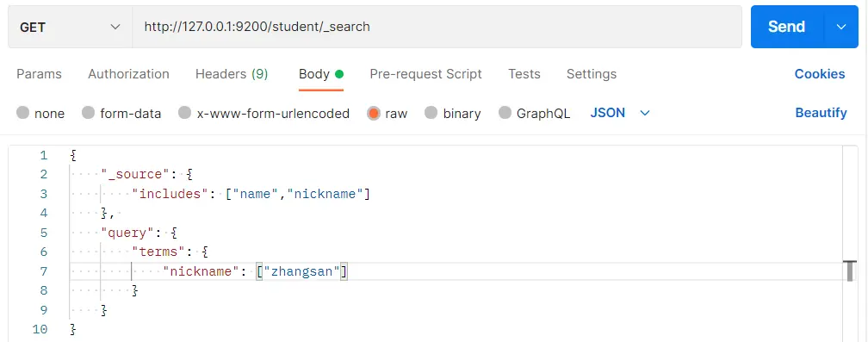Go to the Tests tab

click(x=524, y=74)
